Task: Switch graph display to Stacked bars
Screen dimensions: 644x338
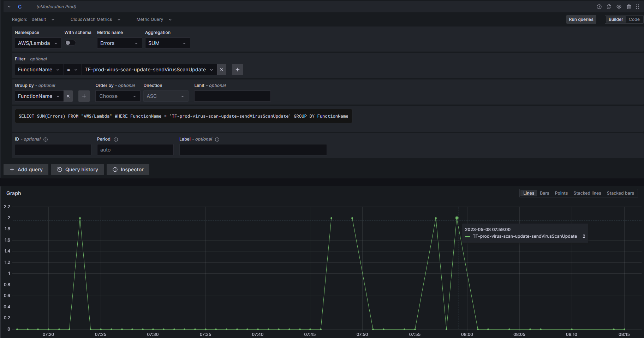Action: pos(620,193)
